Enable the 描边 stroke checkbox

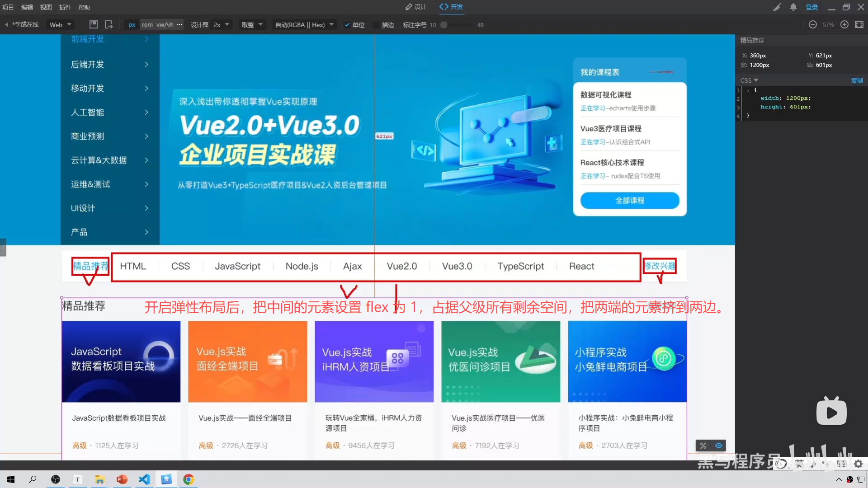click(x=376, y=25)
